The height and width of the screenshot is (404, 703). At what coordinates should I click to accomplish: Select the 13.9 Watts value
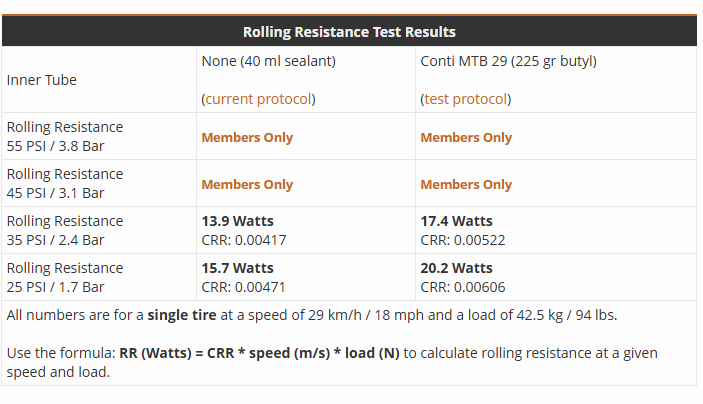click(238, 221)
